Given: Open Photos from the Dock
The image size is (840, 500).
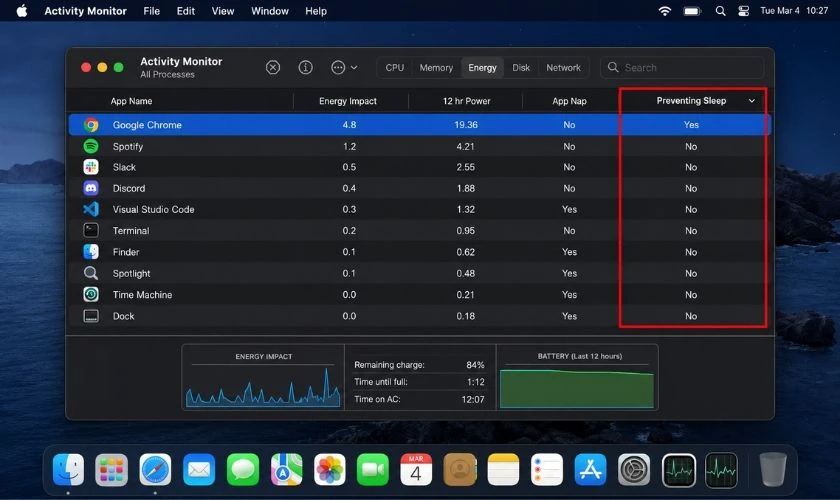Looking at the screenshot, I should (329, 469).
